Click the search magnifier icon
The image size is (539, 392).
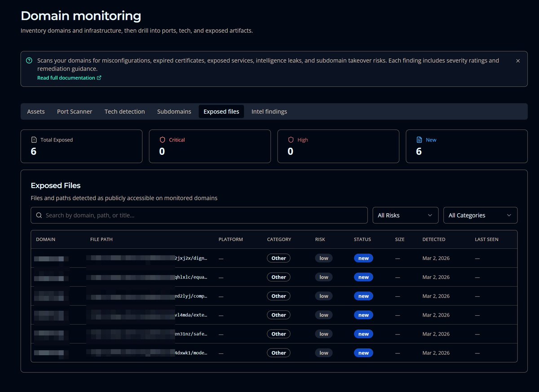(x=39, y=215)
